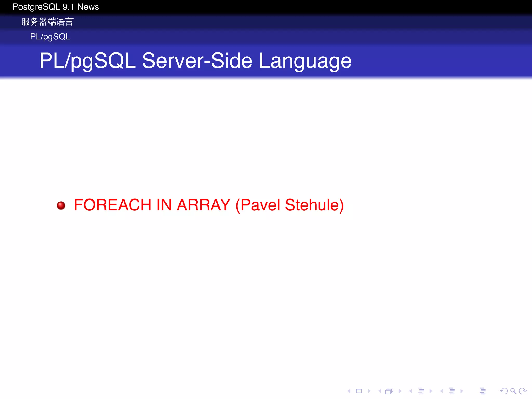Click the go-forward history arrow icon
This screenshot has width=532, height=399.
click(523, 391)
